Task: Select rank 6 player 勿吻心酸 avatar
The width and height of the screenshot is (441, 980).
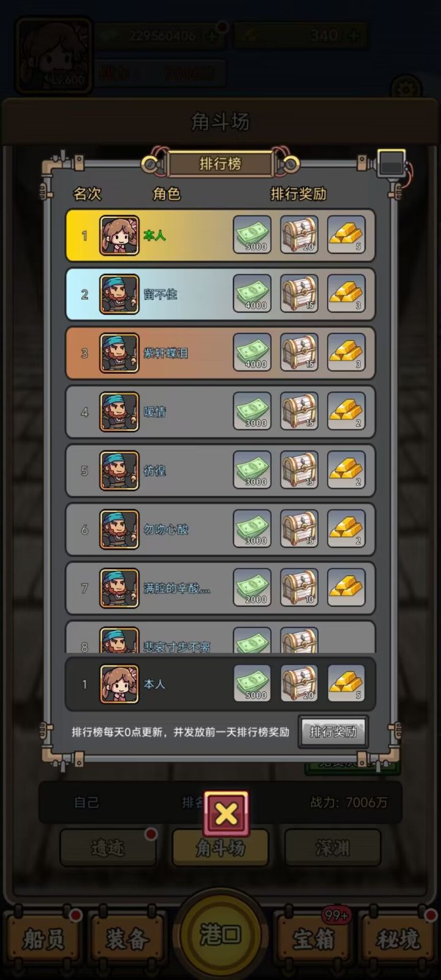Action: pyautogui.click(x=119, y=529)
